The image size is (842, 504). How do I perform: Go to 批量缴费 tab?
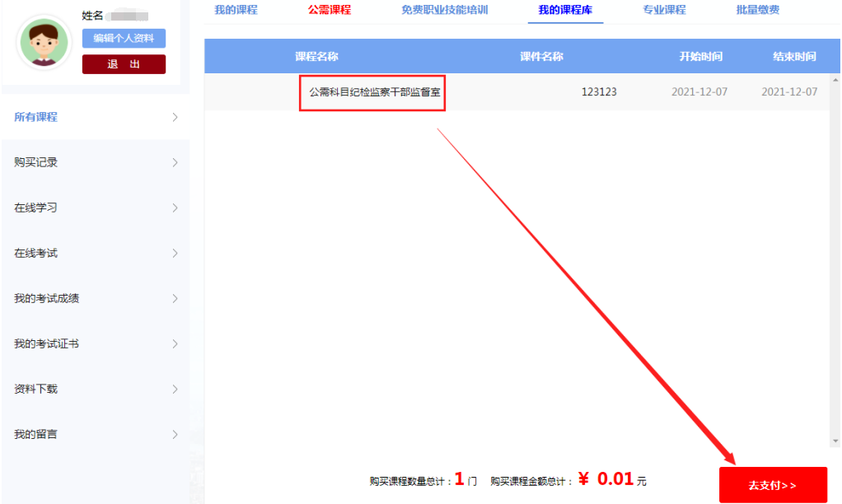(x=757, y=10)
